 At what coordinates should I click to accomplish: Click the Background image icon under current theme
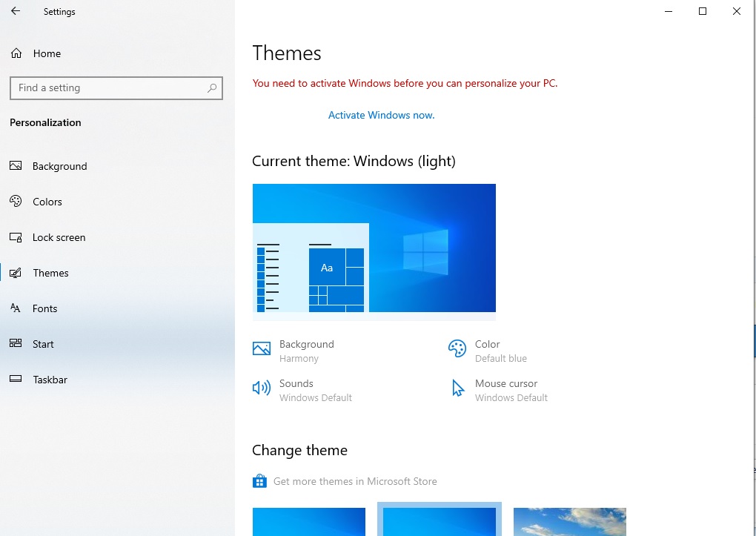[262, 348]
